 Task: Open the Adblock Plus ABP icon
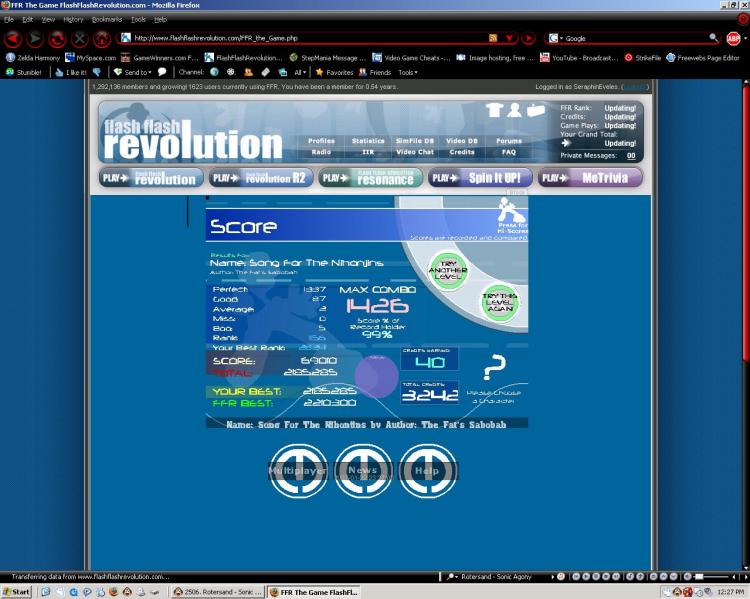point(733,38)
